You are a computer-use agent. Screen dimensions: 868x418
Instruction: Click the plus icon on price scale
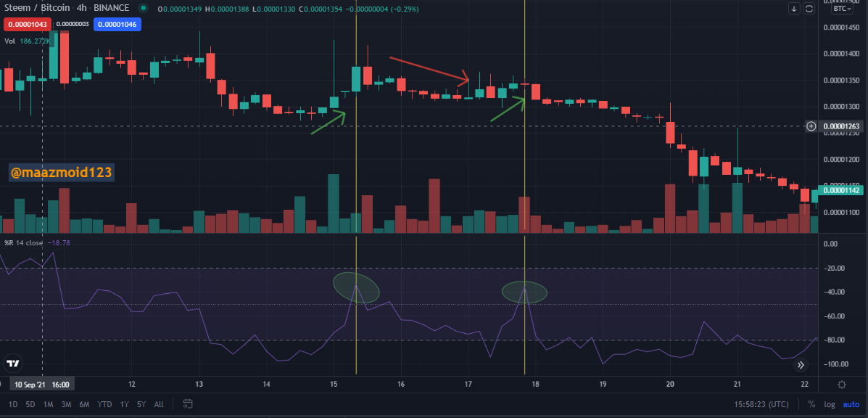pyautogui.click(x=811, y=126)
